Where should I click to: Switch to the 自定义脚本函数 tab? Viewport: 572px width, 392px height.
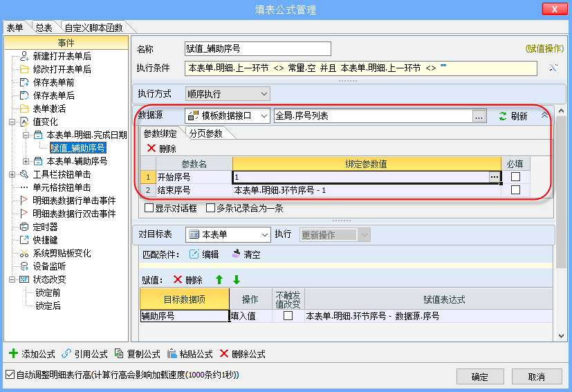tap(94, 28)
